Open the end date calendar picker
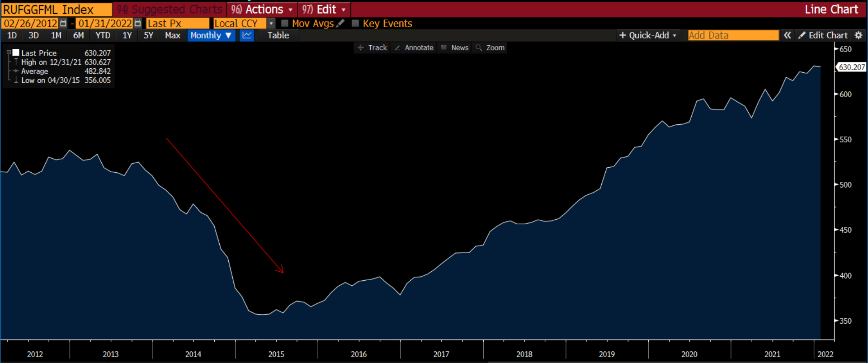 [x=138, y=24]
